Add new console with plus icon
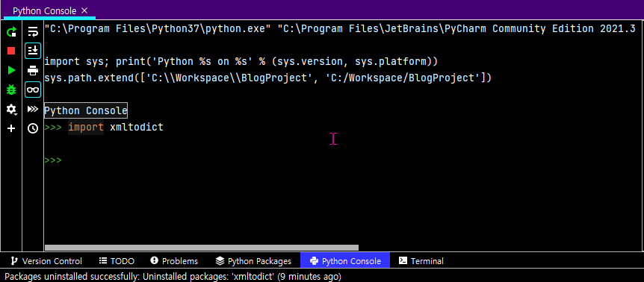Viewport: 644px width, 282px height. 11,128
